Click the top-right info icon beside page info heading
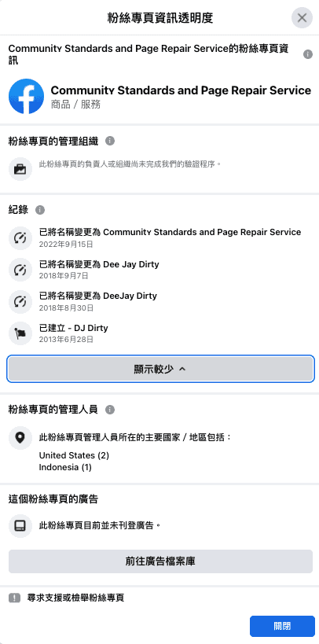Viewport: 319px width, 644px height. tap(308, 54)
